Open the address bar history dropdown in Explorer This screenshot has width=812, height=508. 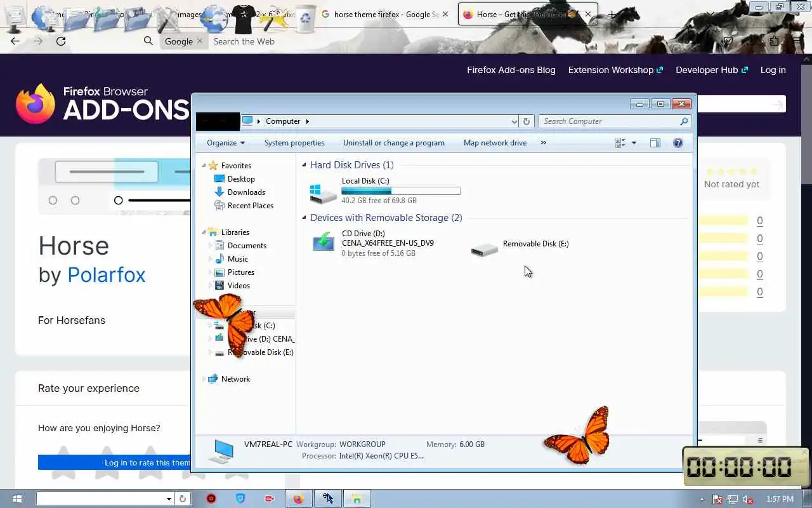[514, 121]
